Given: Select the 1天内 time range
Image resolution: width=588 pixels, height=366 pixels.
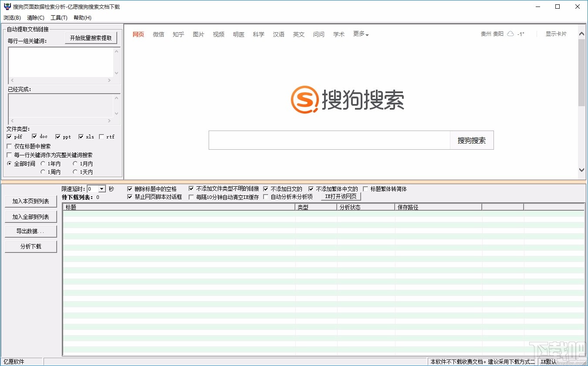Looking at the screenshot, I should [75, 171].
